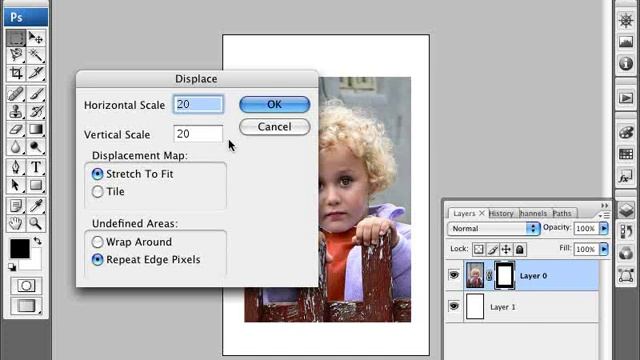Image resolution: width=640 pixels, height=360 pixels.
Task: Select the Type tool
Action: (36, 167)
